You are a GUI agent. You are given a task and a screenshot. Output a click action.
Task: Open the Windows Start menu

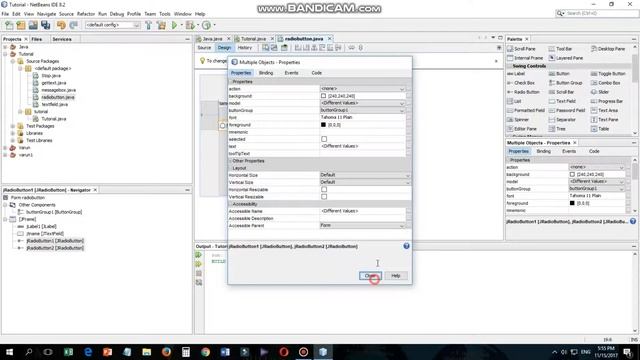point(9,352)
